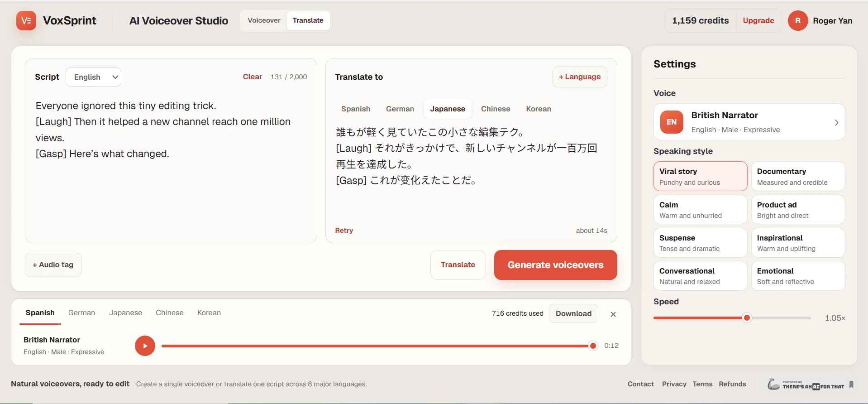Viewport: 868px width, 404px height.
Task: Open Roger Yan's avatar menu
Action: [798, 21]
